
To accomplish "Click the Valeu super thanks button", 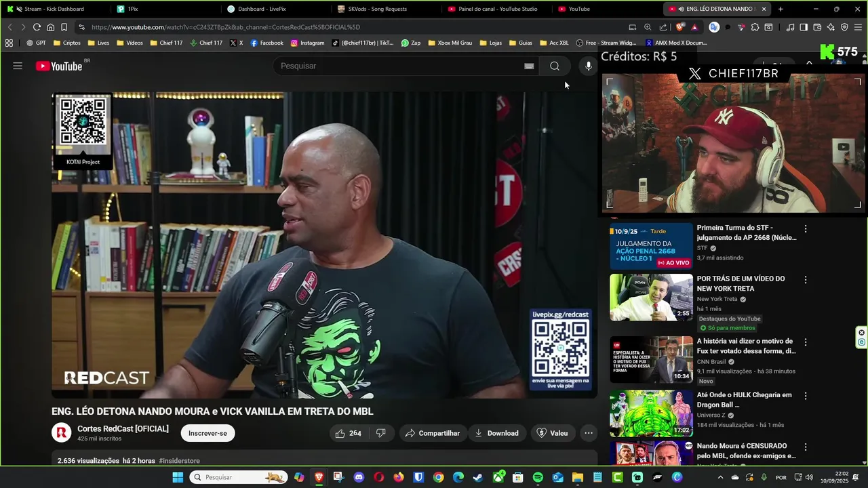I will pos(552,433).
